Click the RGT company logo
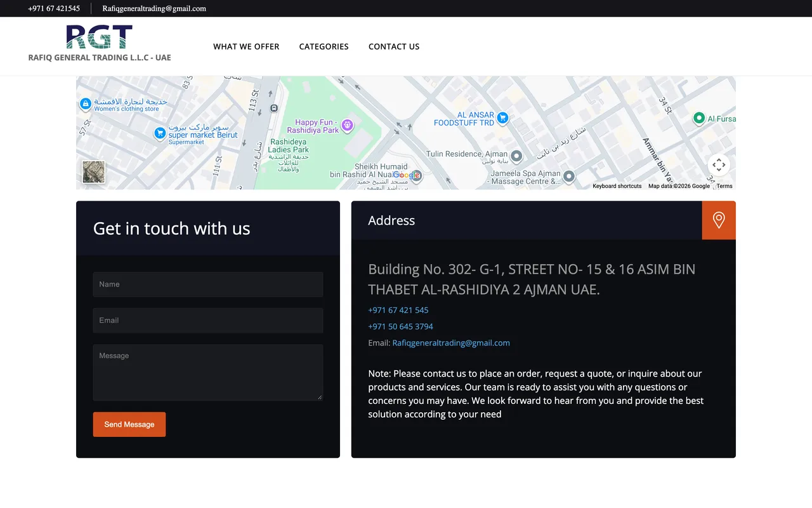 [99, 37]
